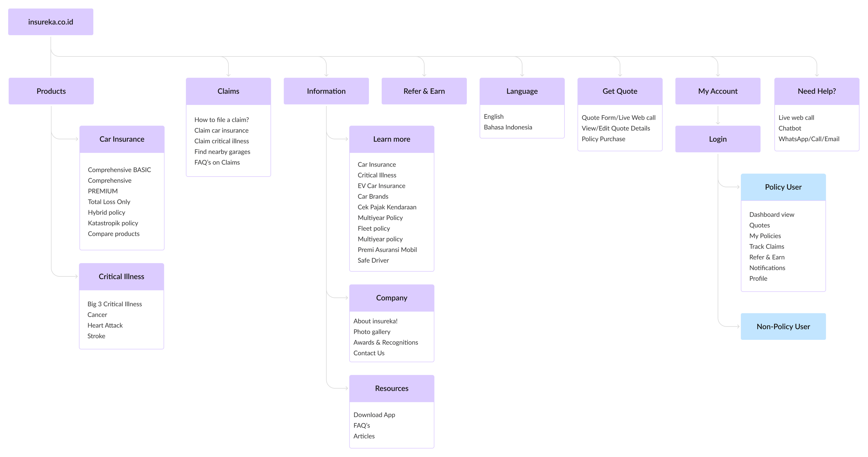Select the Company node header
This screenshot has width=868, height=457.
392,298
